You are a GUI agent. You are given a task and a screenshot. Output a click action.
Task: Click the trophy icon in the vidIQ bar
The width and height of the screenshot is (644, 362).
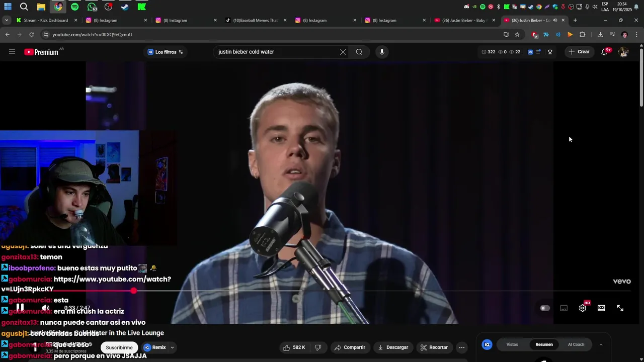tap(550, 52)
